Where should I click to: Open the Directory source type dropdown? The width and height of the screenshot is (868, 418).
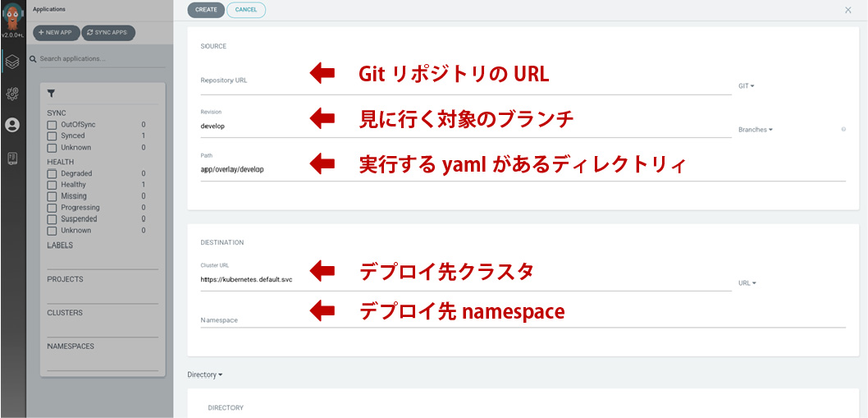click(x=204, y=374)
